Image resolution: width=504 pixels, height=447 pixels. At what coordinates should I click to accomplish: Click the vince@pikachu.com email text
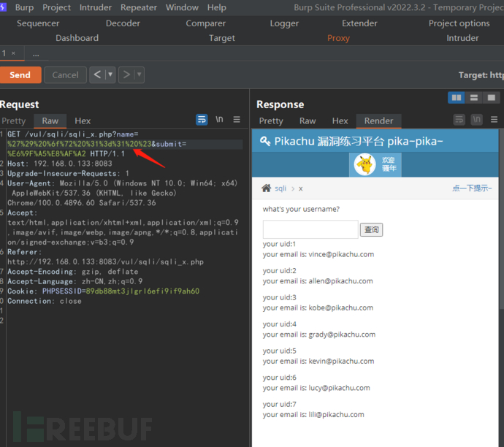341,254
